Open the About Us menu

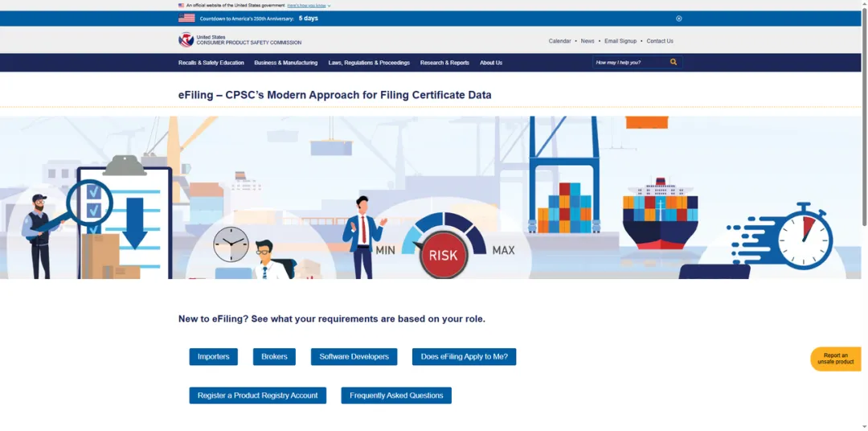pyautogui.click(x=491, y=63)
